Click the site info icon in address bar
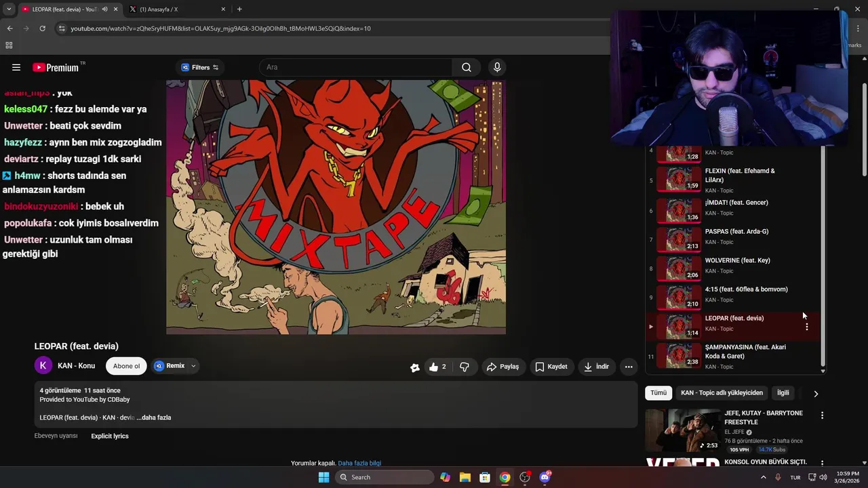The width and height of the screenshot is (868, 488). pyautogui.click(x=62, y=28)
